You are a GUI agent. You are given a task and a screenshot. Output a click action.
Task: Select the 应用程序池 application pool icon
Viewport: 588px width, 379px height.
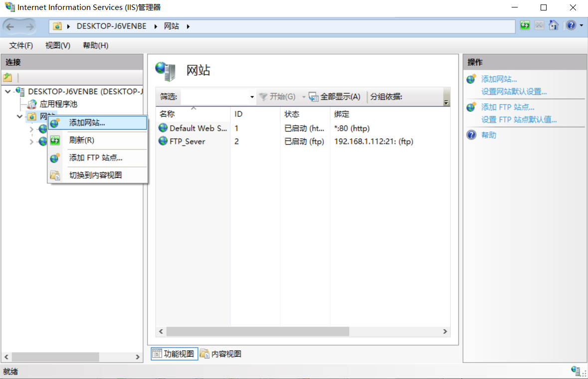[32, 104]
